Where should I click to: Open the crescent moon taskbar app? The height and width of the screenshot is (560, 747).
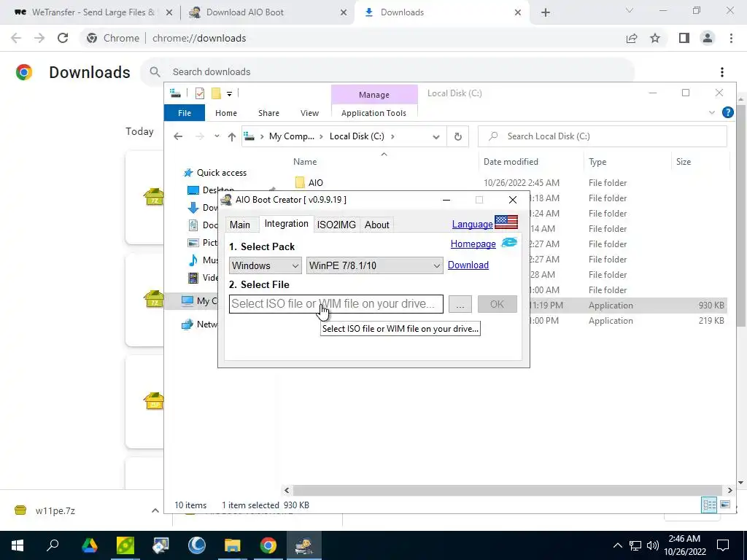(196, 545)
